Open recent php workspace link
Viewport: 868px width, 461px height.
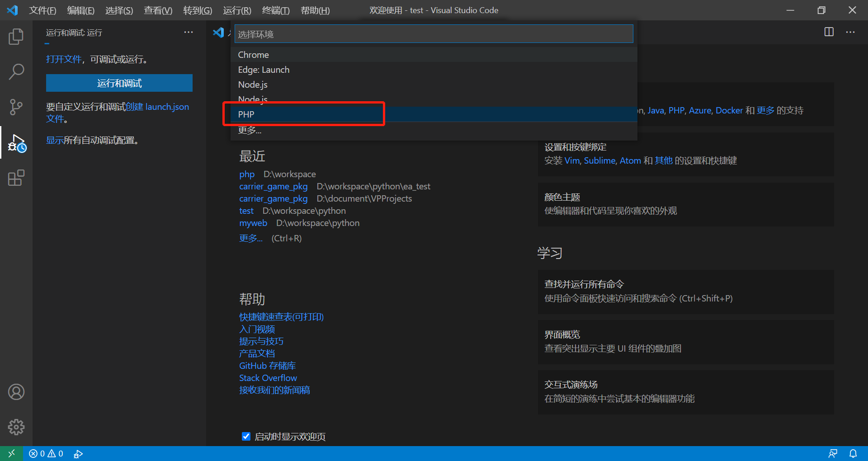[x=247, y=174]
